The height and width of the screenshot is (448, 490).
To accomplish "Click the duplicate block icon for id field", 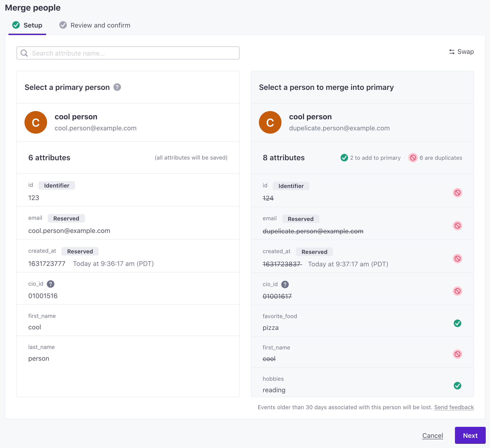I will (458, 192).
